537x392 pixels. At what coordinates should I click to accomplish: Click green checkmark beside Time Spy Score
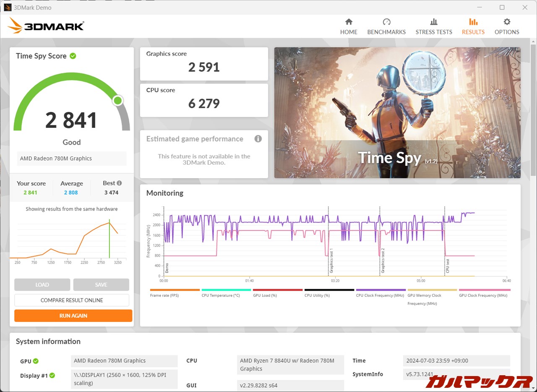point(73,56)
